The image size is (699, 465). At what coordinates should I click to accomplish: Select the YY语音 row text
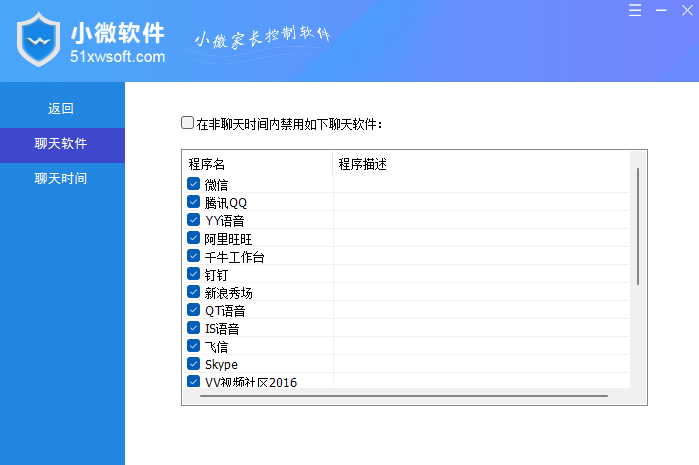(x=225, y=221)
